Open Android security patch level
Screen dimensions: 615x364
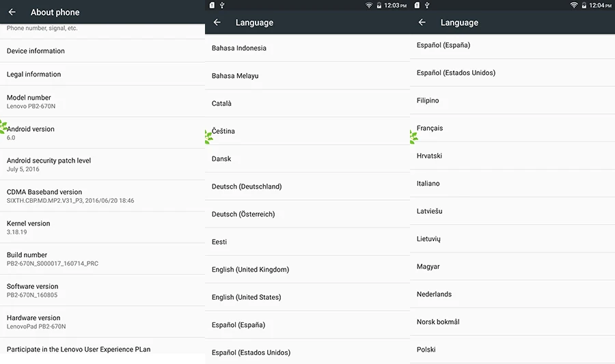[102, 165]
